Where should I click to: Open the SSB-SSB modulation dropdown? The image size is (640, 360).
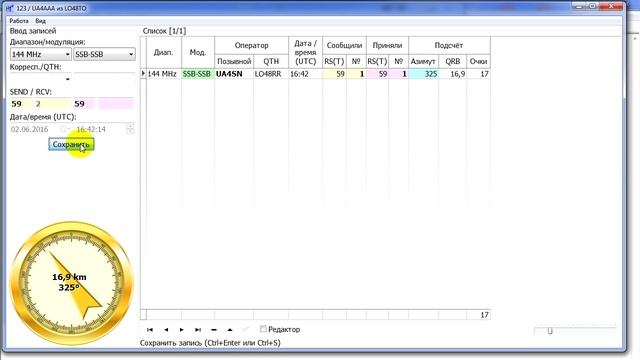point(131,54)
